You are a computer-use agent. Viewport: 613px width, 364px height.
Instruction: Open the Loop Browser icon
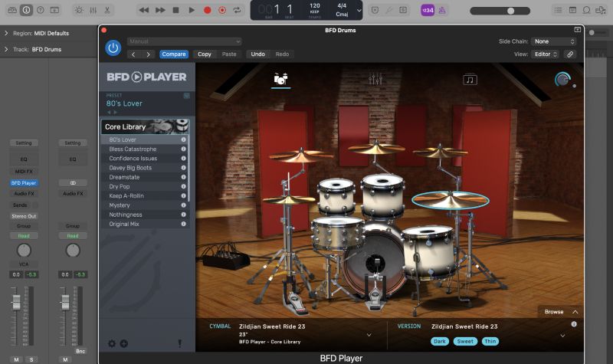click(x=586, y=10)
